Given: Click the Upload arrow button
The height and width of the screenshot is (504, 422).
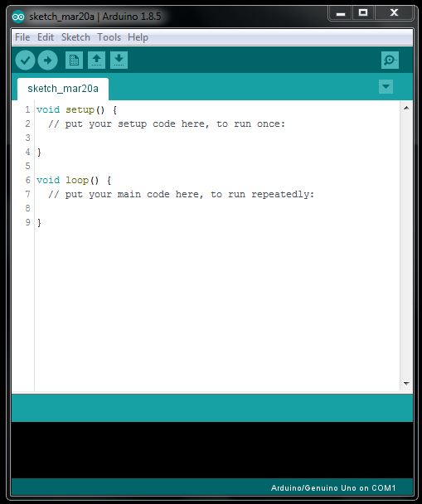Looking at the screenshot, I should [x=47, y=61].
